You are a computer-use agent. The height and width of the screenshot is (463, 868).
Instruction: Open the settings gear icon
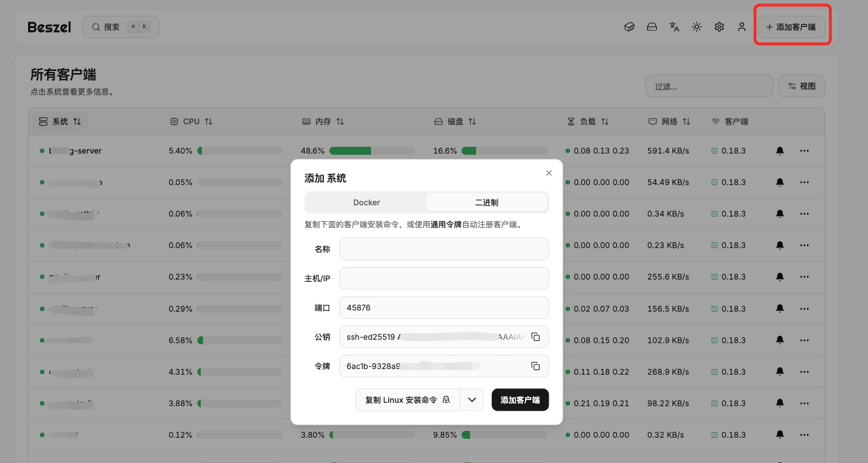(x=719, y=27)
